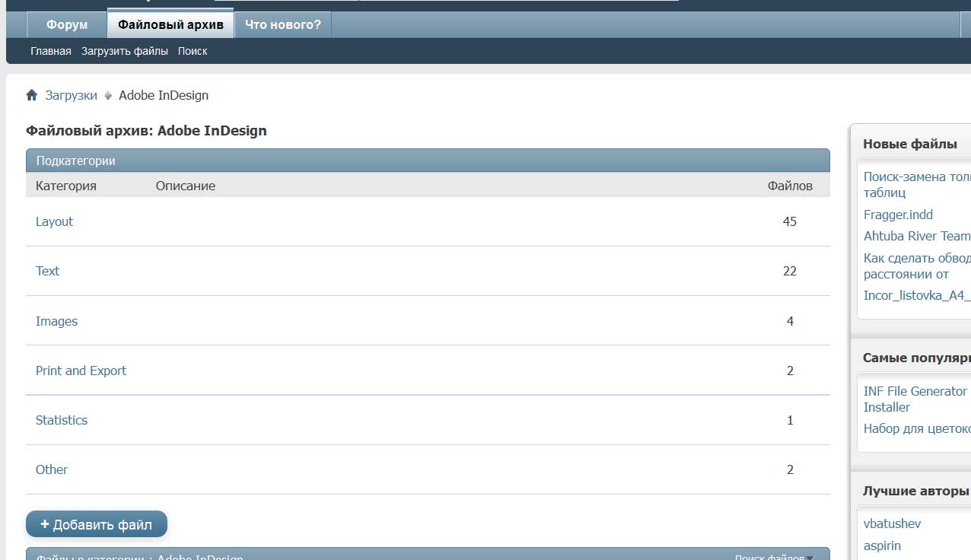Click Adobe InDesign in the breadcrumb

point(164,95)
